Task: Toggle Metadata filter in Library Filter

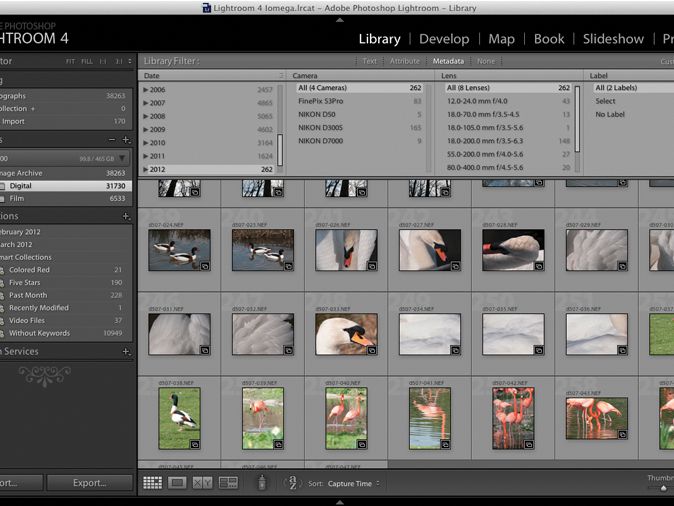Action: click(x=448, y=61)
